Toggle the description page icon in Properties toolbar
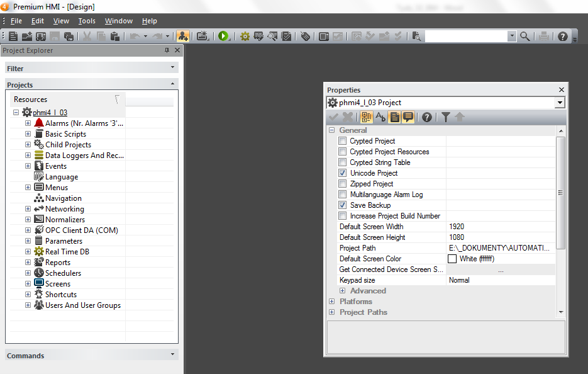The width and height of the screenshot is (588, 374). (x=394, y=117)
